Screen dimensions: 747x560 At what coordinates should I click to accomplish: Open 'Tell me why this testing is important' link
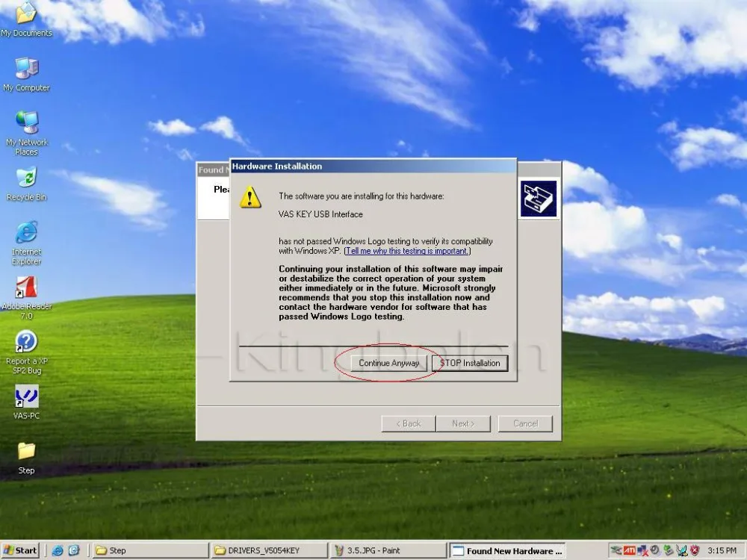point(407,251)
